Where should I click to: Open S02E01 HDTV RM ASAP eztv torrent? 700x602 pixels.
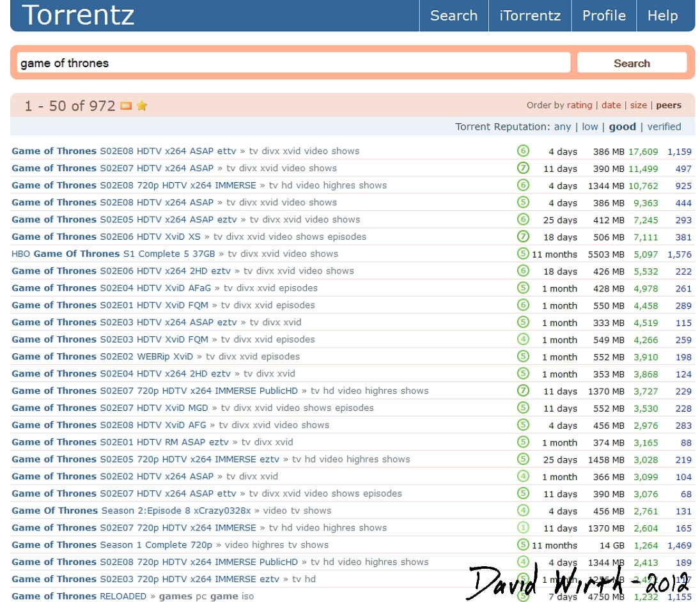(x=120, y=442)
